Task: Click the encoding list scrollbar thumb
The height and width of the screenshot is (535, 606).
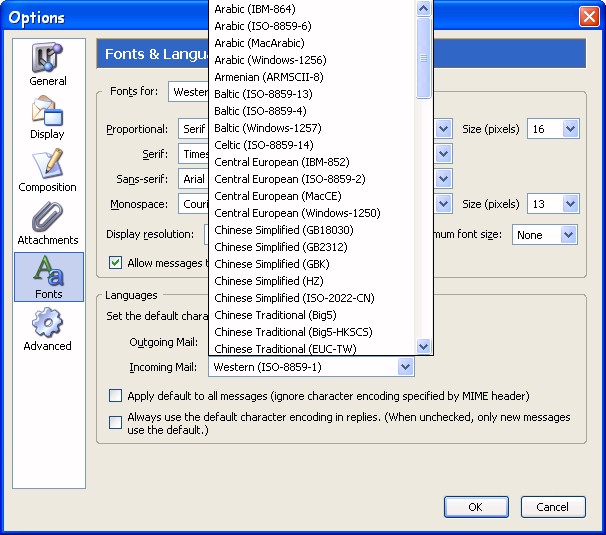Action: pyautogui.click(x=424, y=58)
